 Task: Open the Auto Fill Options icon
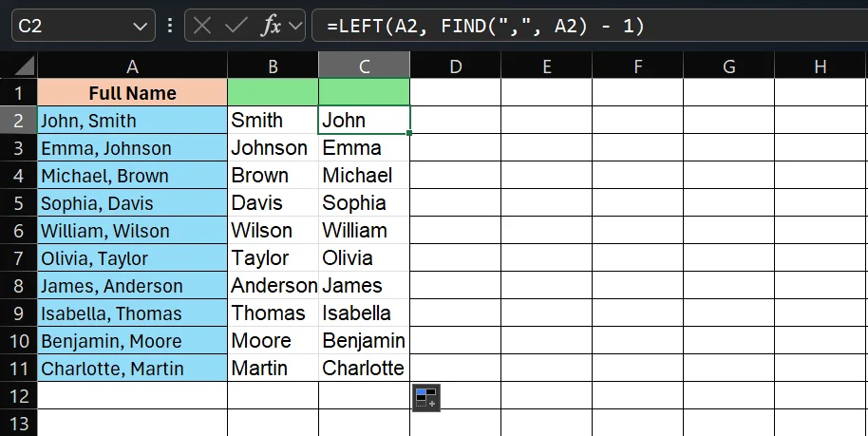(x=426, y=398)
